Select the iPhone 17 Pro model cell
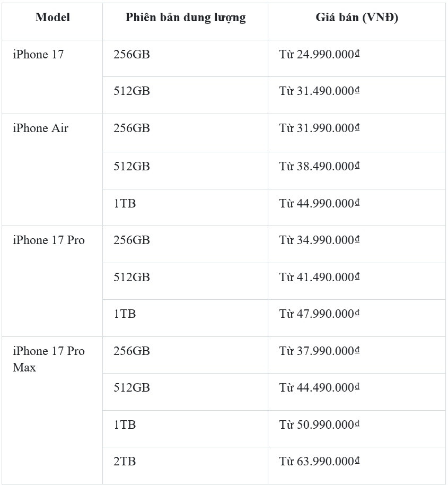Viewport: 448px width, 485px height. (x=49, y=240)
